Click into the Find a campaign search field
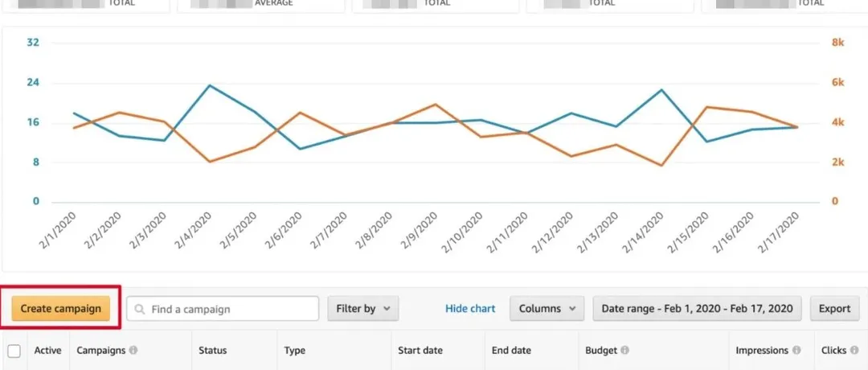868x370 pixels. (223, 309)
